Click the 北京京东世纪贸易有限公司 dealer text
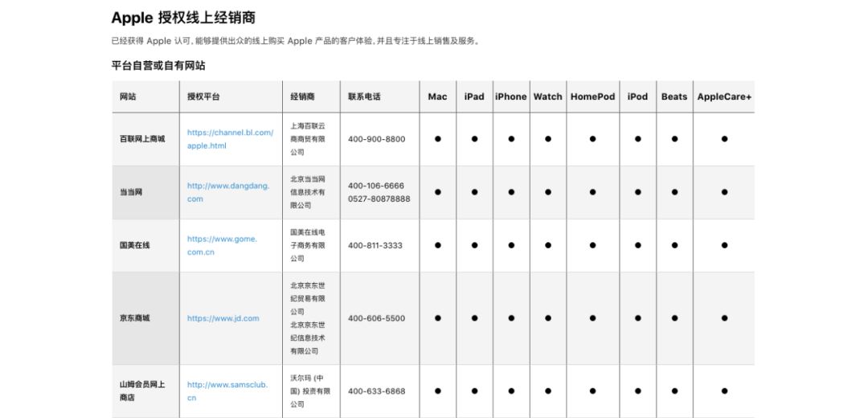 (x=308, y=298)
